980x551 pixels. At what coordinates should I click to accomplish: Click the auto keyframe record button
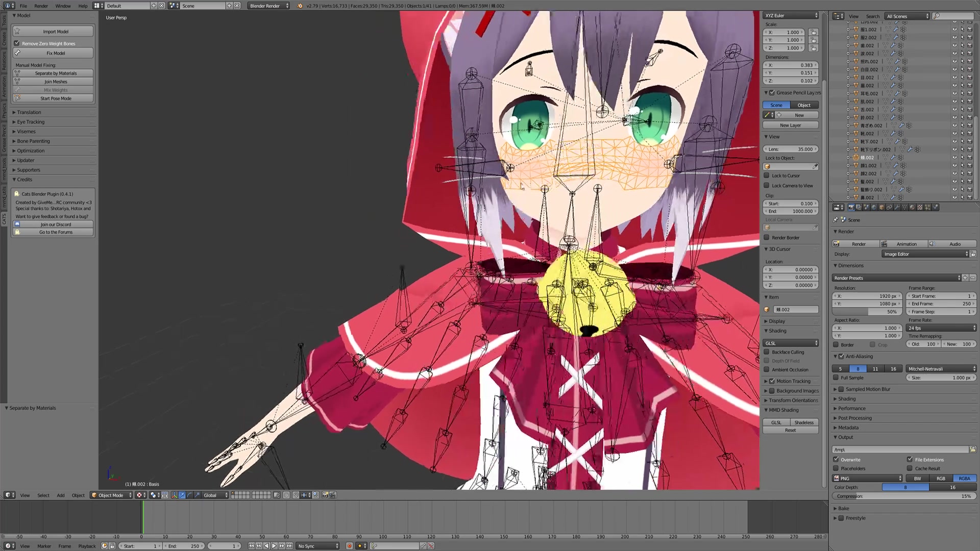click(350, 546)
